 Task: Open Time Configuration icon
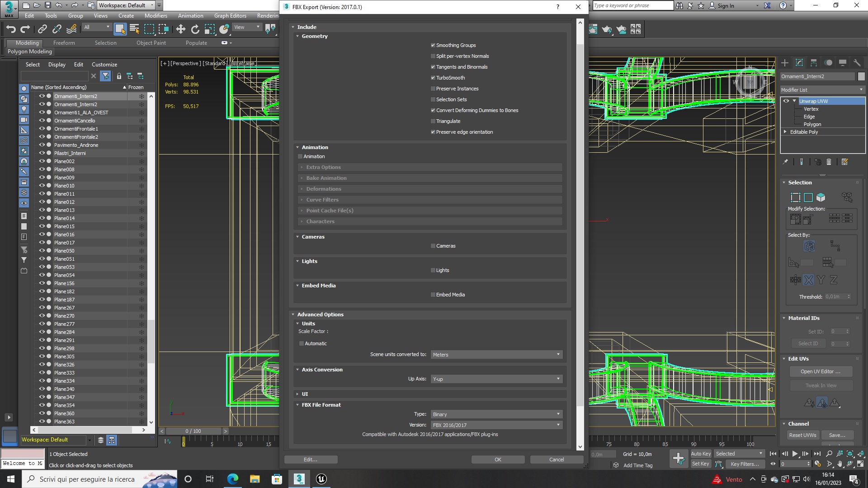[818, 464]
